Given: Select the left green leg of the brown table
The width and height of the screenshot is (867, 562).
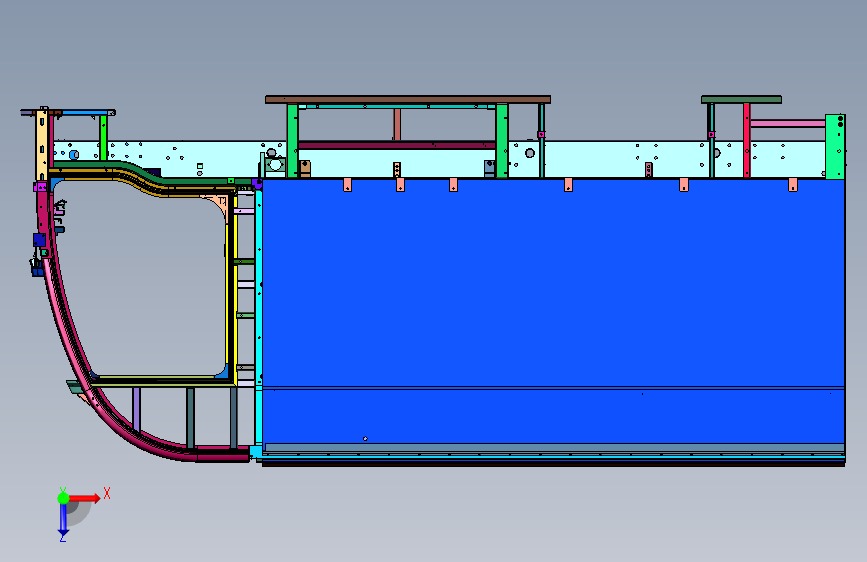Looking at the screenshot, I should point(293,140).
